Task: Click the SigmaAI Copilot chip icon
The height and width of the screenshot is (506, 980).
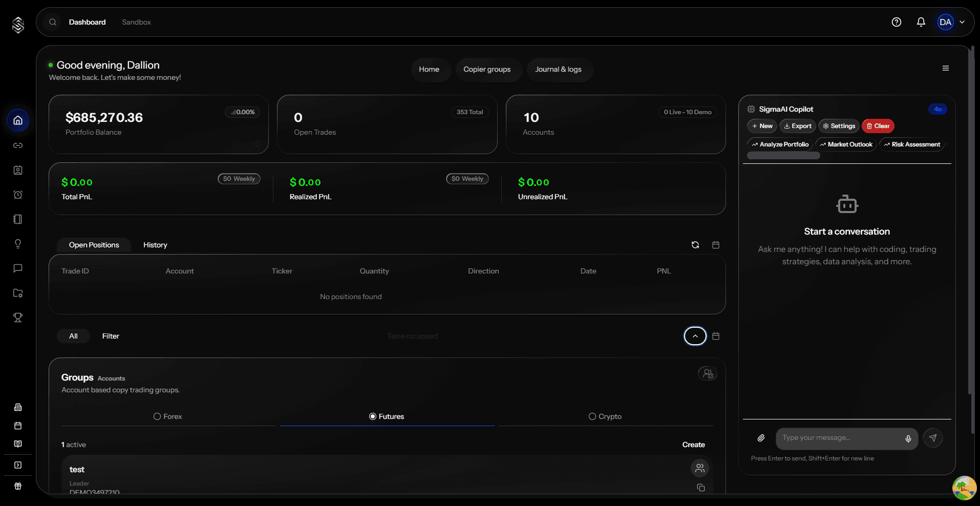Action: tap(751, 109)
